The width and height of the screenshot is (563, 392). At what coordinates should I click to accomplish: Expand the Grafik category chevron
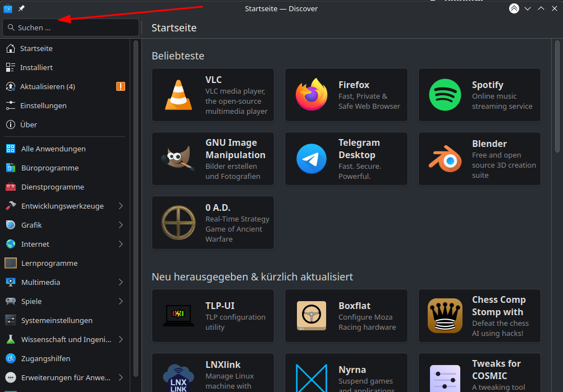pyautogui.click(x=121, y=225)
